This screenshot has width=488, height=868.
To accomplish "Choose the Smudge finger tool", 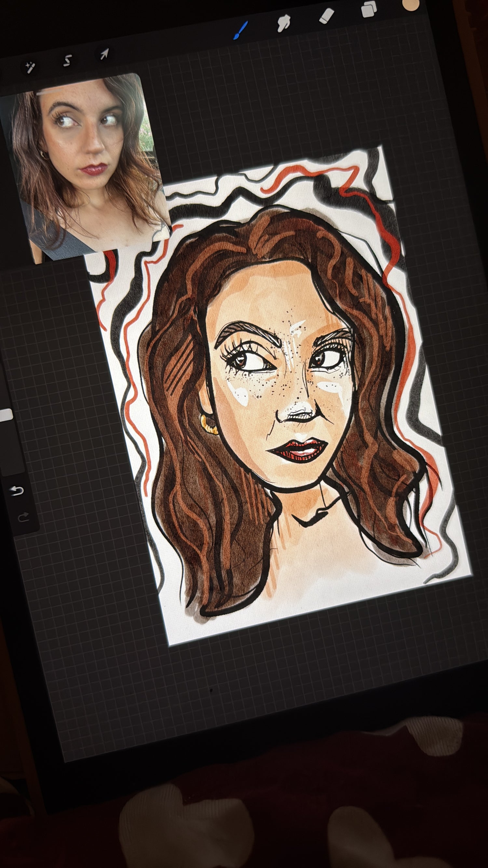I will (284, 23).
